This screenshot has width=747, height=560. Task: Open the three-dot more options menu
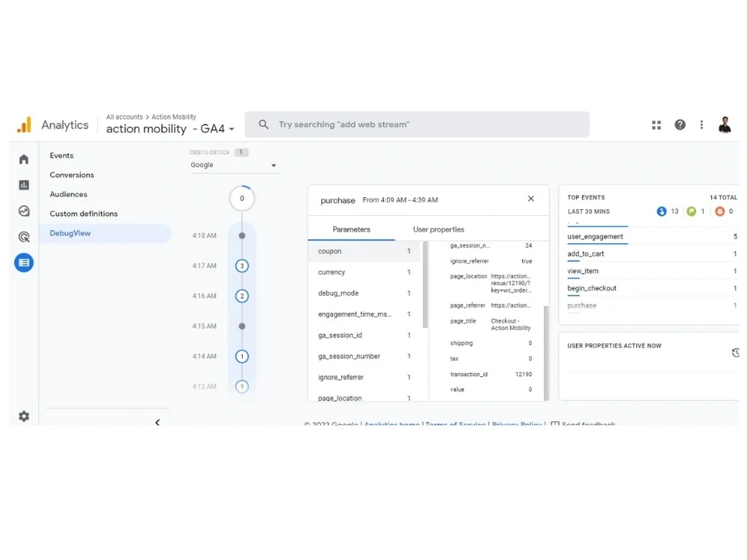pos(701,125)
